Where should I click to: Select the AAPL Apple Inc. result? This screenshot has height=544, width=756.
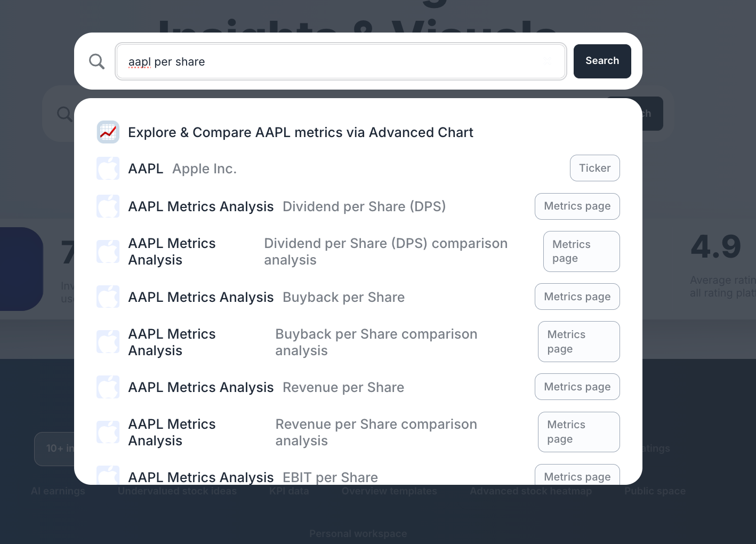point(358,169)
